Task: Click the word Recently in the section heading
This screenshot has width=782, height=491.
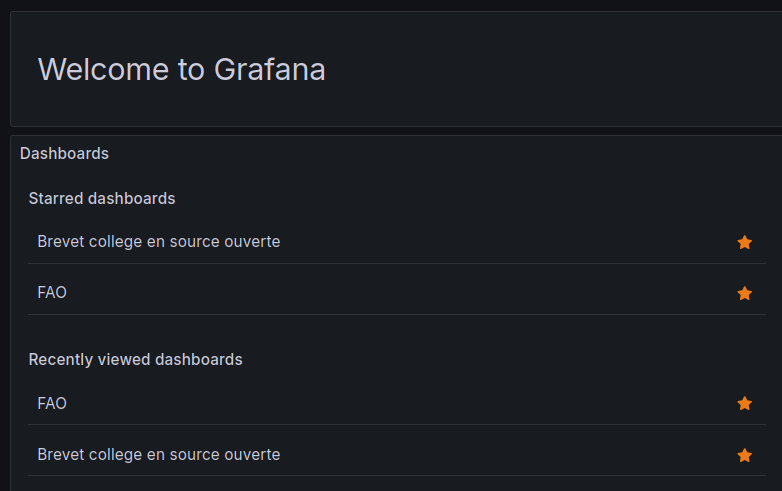Action: point(61,359)
